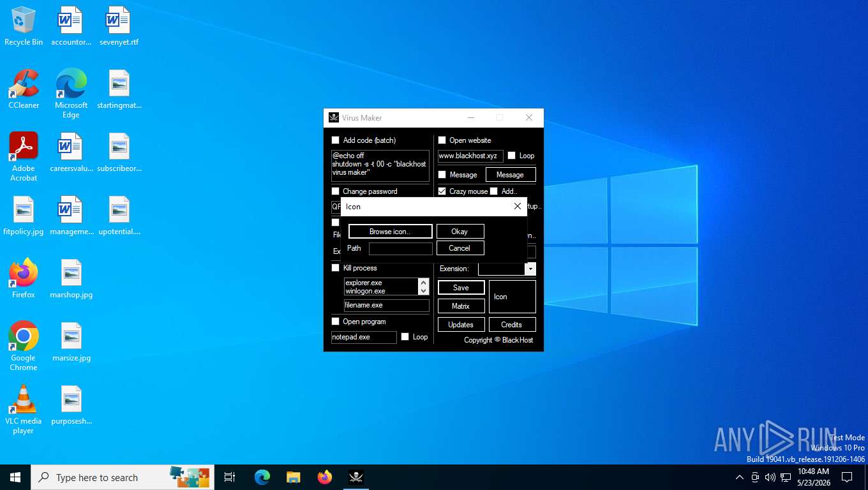
Task: Confirm with the Okay button
Action: tap(460, 232)
